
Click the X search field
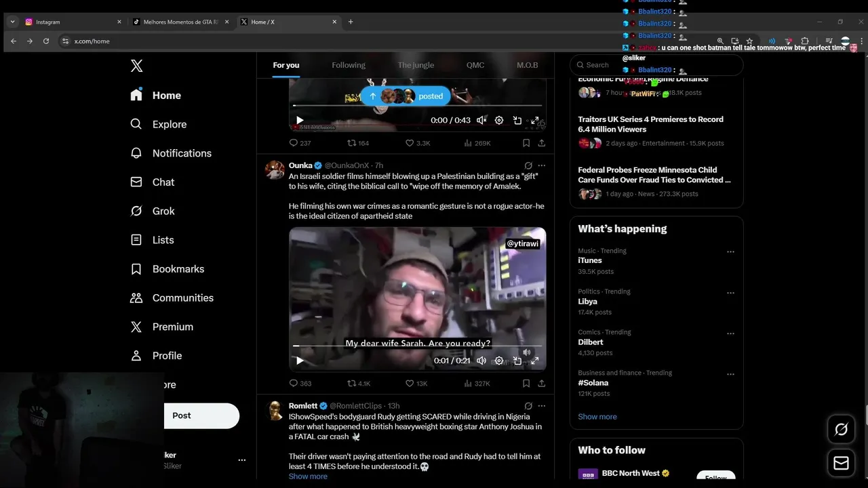tap(656, 65)
